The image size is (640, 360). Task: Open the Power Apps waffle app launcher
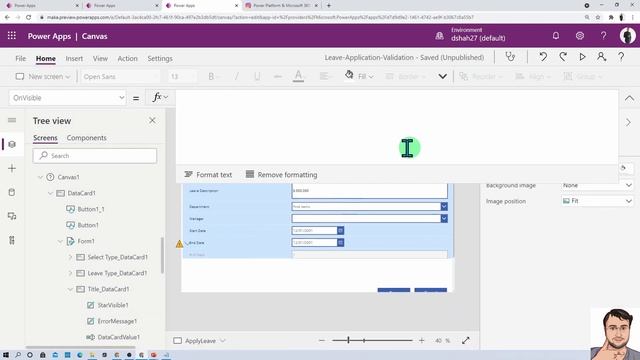pos(12,36)
